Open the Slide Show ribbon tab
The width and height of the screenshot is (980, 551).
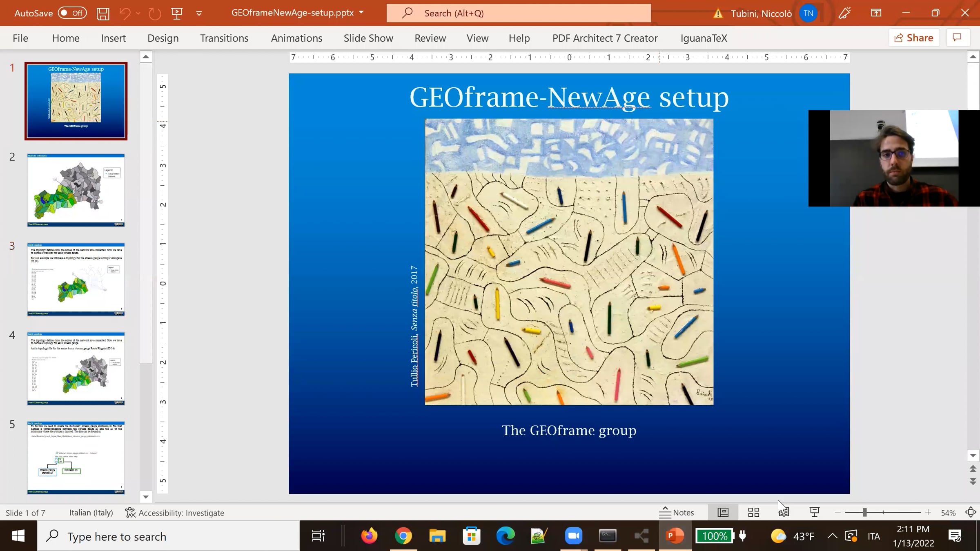pyautogui.click(x=368, y=38)
